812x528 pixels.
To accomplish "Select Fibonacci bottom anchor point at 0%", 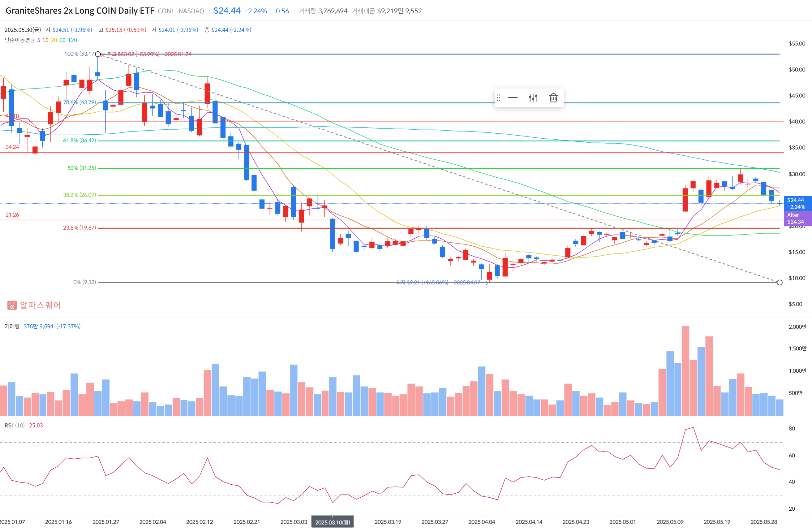I will coord(780,282).
